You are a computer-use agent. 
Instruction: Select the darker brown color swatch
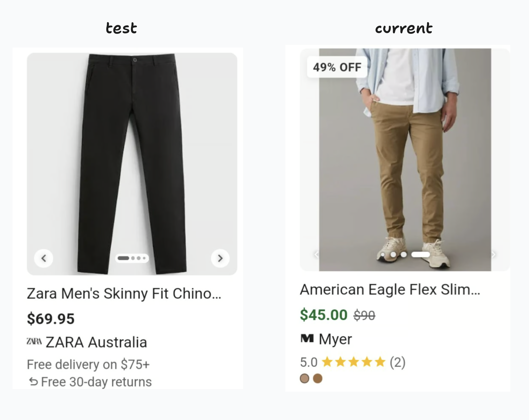point(318,378)
